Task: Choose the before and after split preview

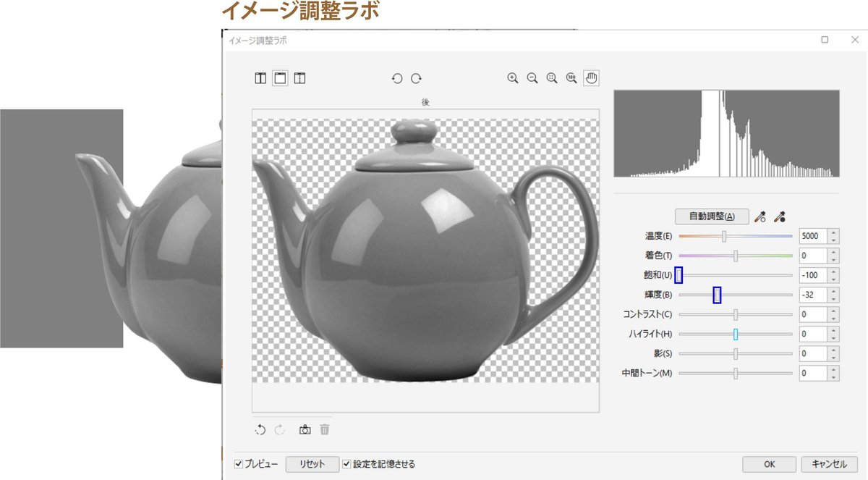Action: (299, 78)
